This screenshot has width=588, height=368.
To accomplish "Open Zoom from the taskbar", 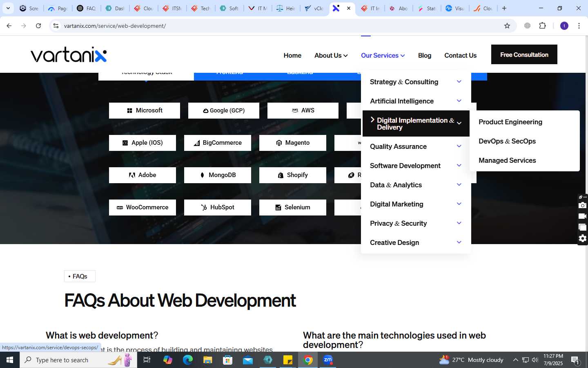I will pyautogui.click(x=328, y=360).
